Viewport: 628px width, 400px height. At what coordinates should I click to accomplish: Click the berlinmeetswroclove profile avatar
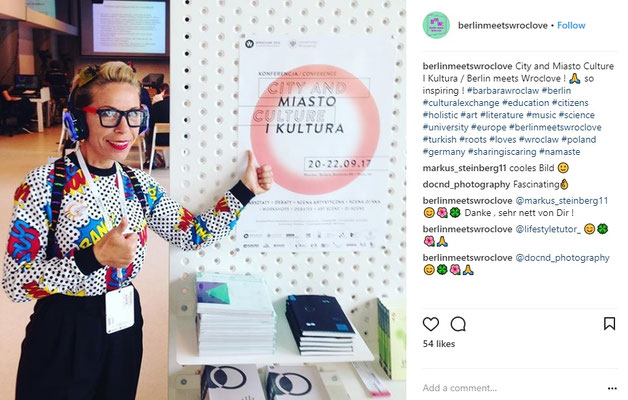[436, 25]
